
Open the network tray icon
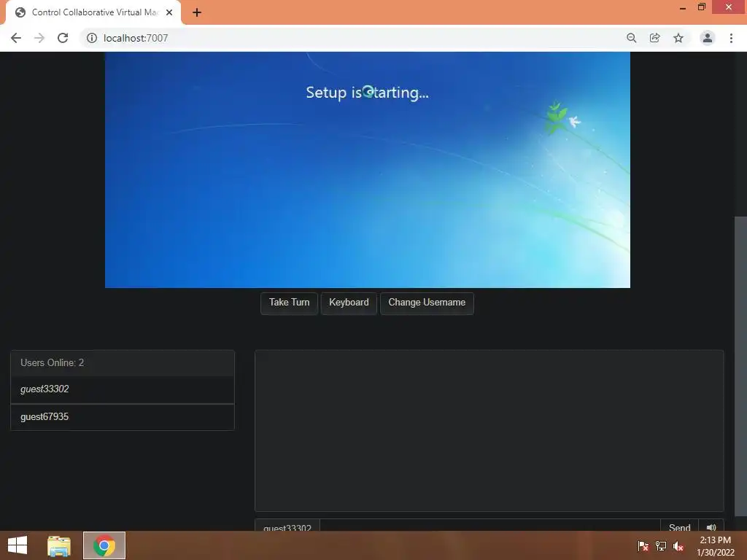[x=661, y=546]
